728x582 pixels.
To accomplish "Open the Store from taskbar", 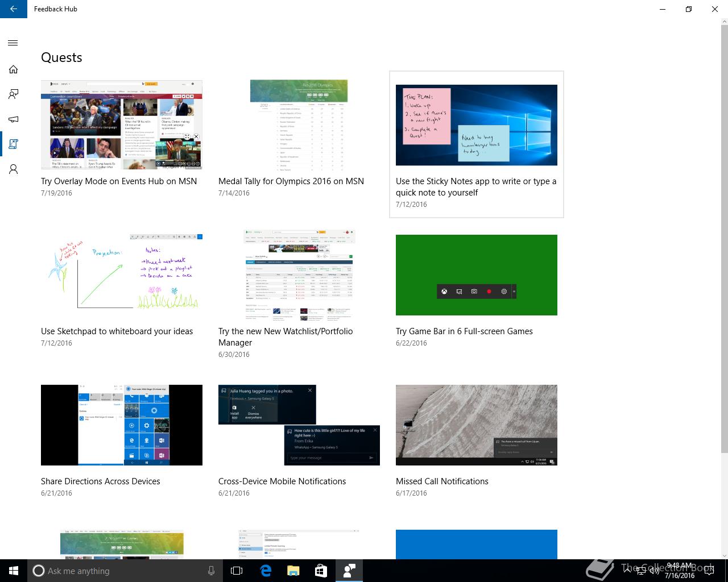I will click(x=321, y=571).
